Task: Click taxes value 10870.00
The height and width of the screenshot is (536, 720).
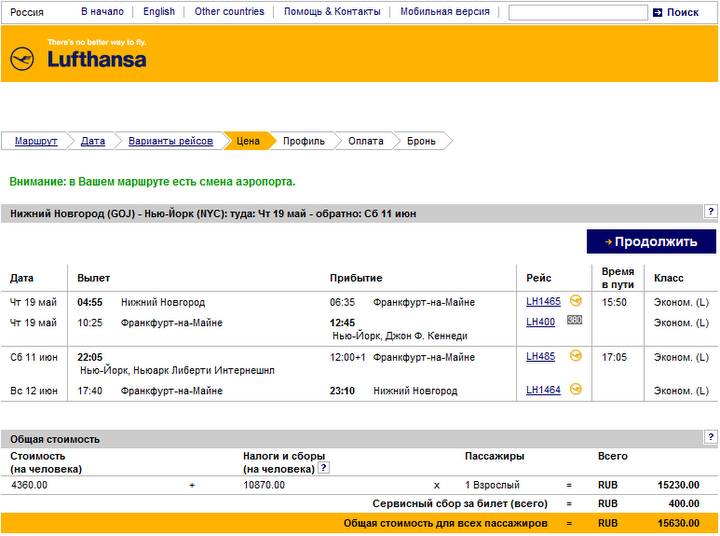Action: pos(264,485)
